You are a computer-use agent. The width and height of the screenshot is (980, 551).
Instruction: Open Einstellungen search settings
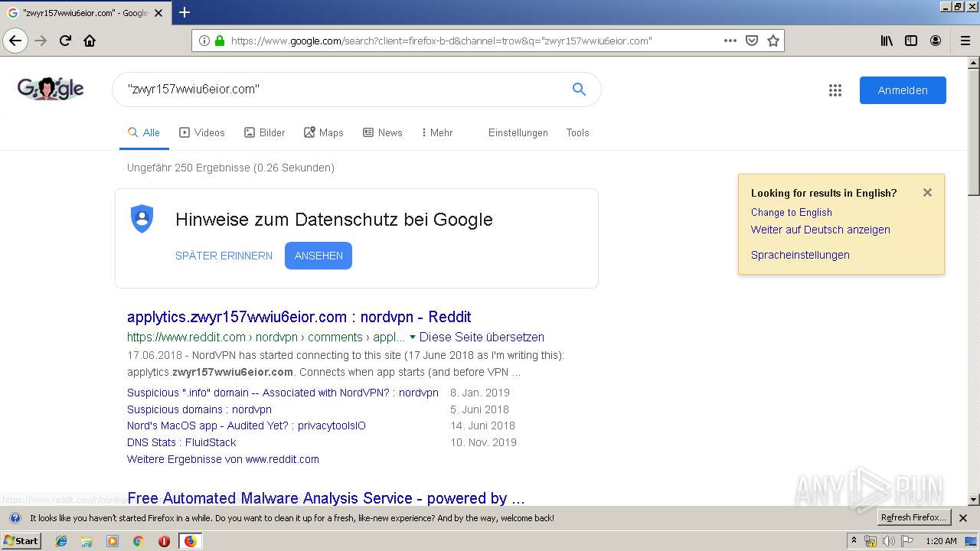(518, 132)
